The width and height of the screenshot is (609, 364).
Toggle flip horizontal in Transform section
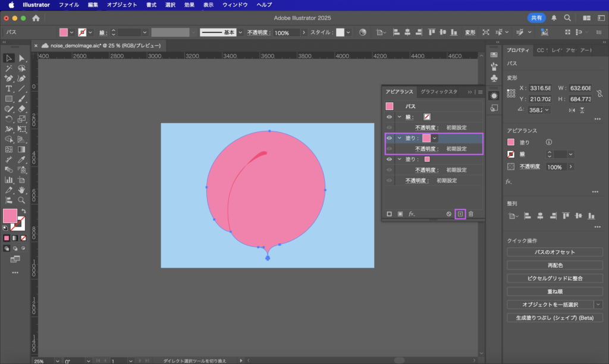point(572,110)
